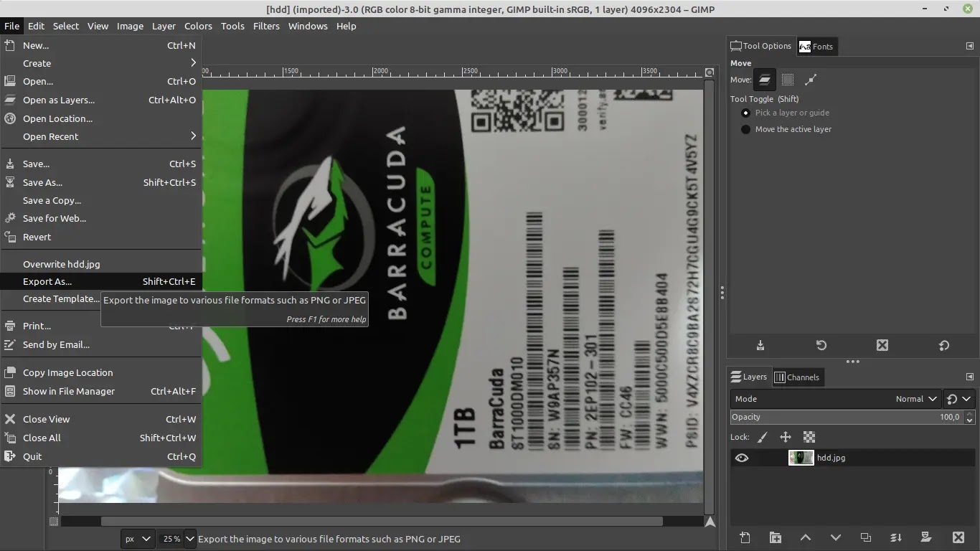Choose Copy Image Location
980x551 pixels.
pos(101,372)
